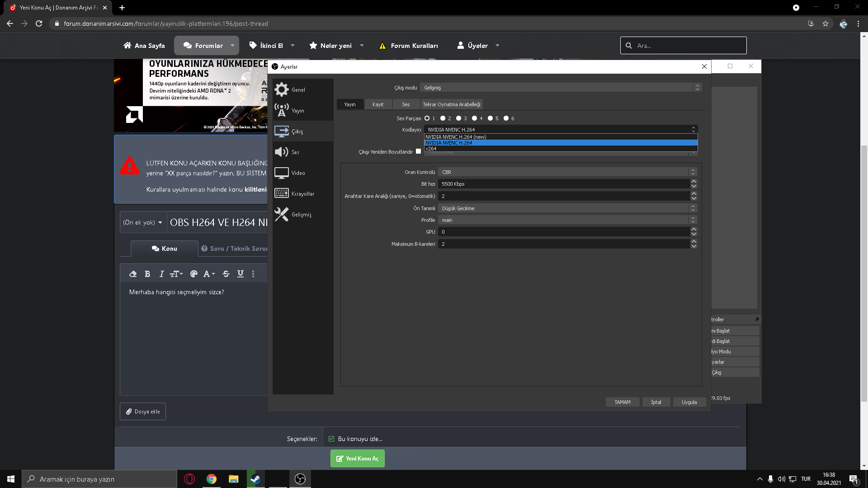The width and height of the screenshot is (868, 488).
Task: Choose x264 from the encoder list
Action: tap(431, 149)
